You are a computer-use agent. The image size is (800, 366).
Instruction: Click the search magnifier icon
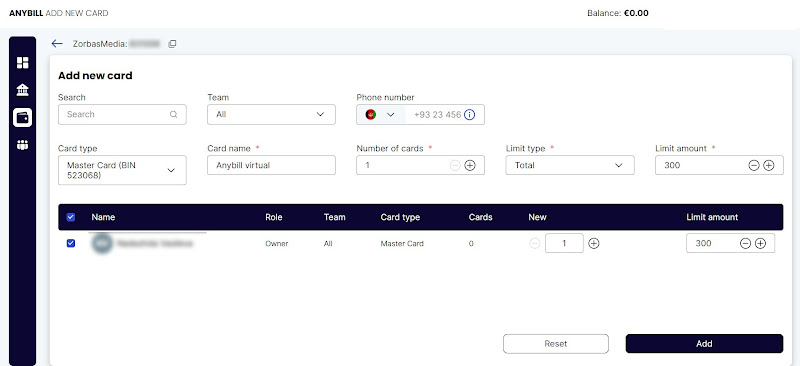(173, 114)
